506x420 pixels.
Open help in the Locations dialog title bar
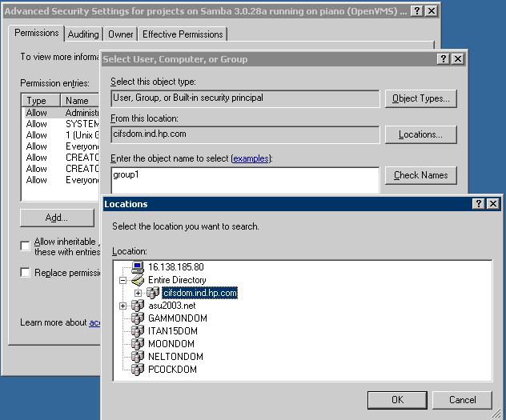(478, 204)
